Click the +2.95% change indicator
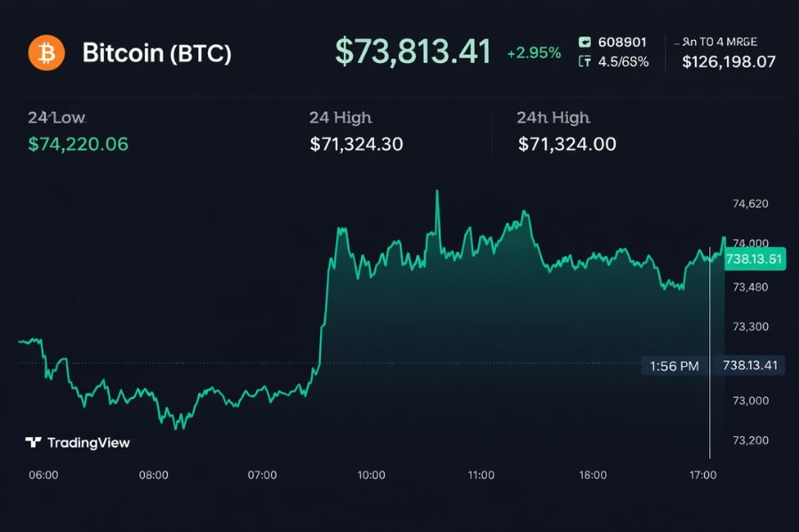Screen dimensions: 799x532 click(533, 53)
